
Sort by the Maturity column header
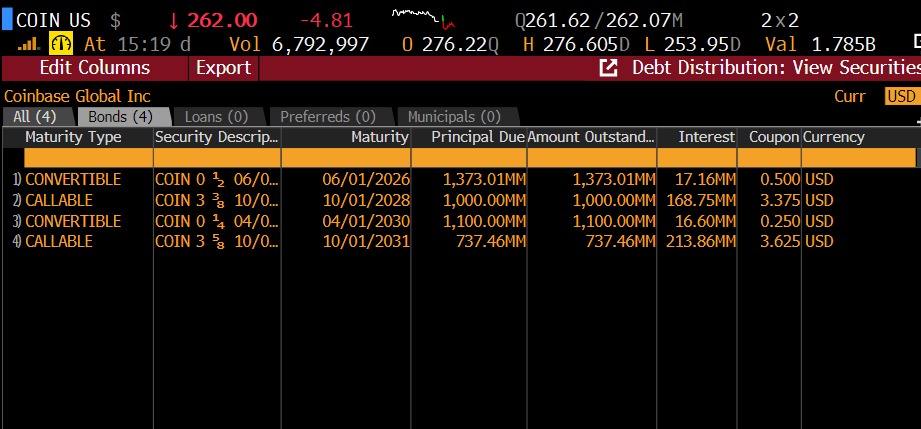(379, 138)
